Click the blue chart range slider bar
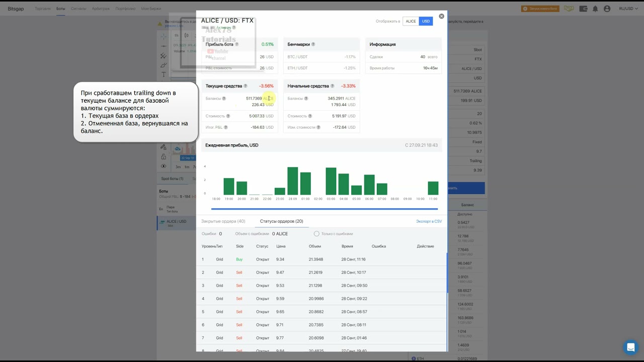Screen dimensions: 644x362 [x=325, y=209]
